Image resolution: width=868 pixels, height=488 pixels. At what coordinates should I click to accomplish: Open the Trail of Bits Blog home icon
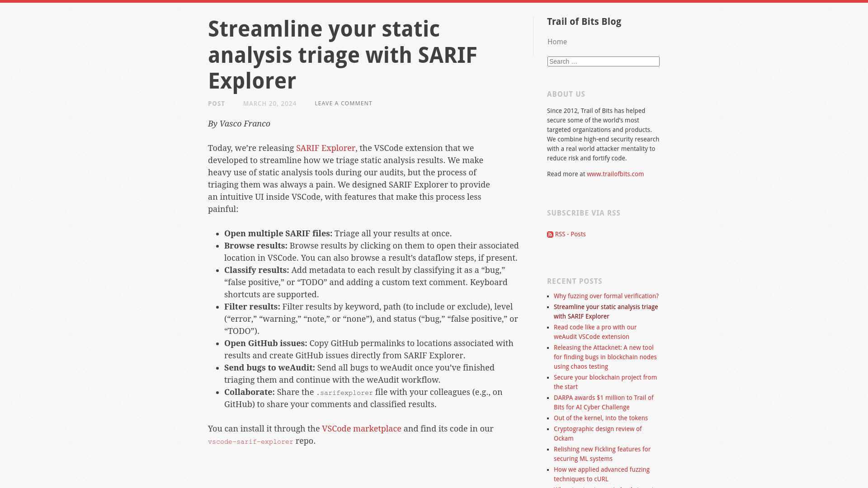point(557,42)
